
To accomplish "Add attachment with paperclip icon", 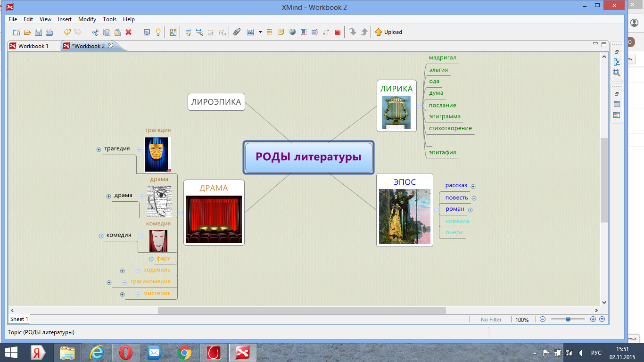I will point(237,32).
